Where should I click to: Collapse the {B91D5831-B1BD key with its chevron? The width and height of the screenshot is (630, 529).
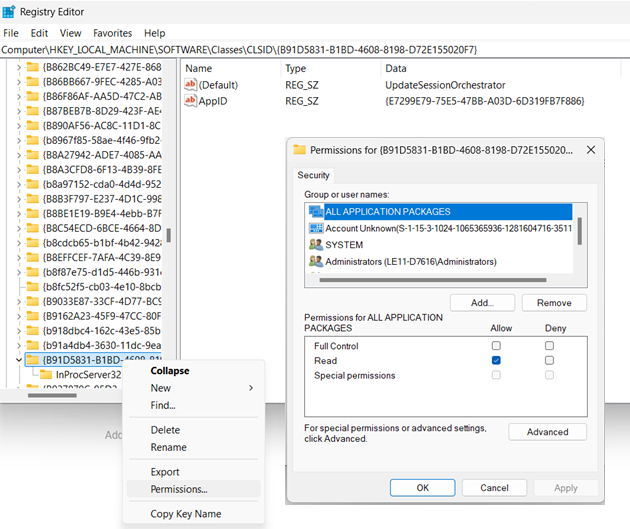click(18, 360)
